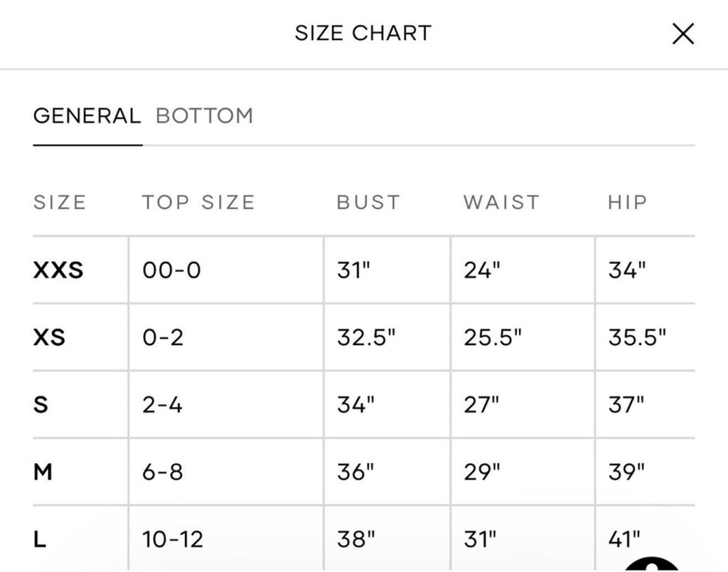This screenshot has width=728, height=572.
Task: Click the BUST column header
Action: [369, 202]
